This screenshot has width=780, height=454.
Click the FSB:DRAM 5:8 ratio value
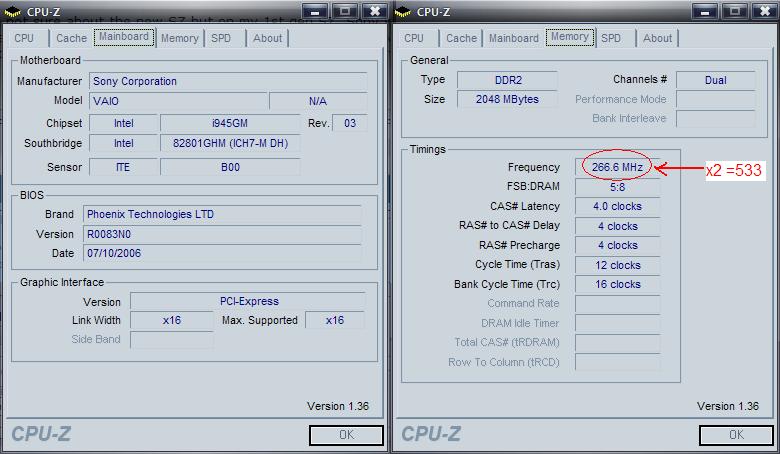point(617,187)
